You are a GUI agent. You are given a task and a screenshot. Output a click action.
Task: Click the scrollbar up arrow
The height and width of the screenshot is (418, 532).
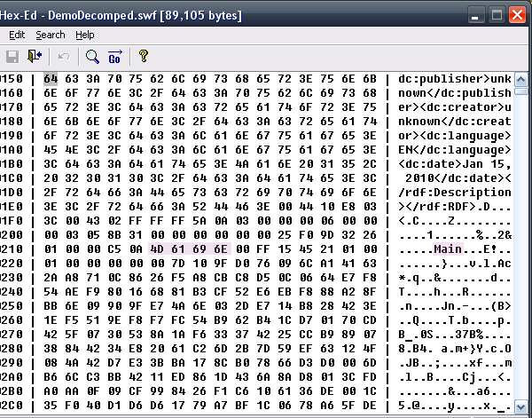(523, 78)
